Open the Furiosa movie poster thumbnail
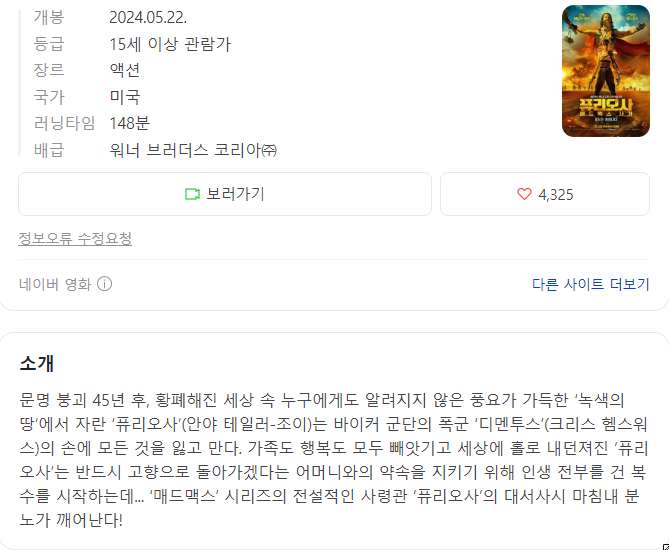 606,71
